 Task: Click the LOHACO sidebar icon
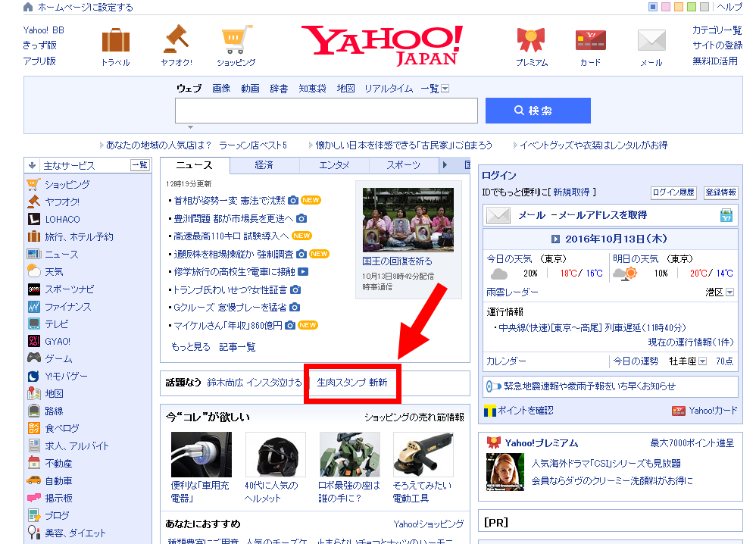[34, 219]
